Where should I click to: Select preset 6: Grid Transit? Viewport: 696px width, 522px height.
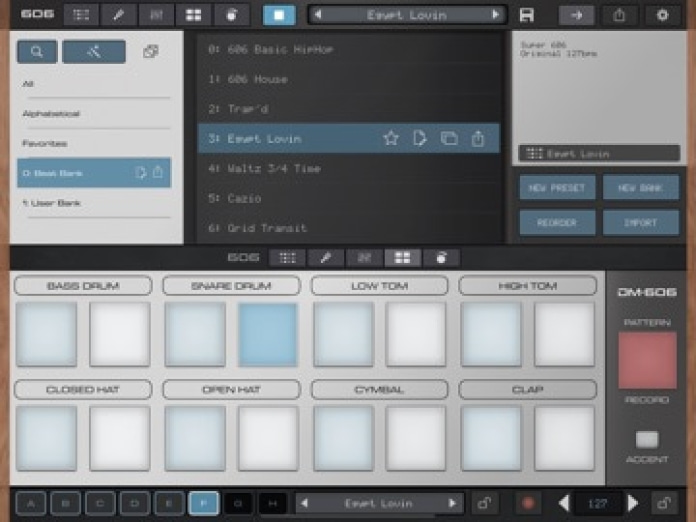(x=349, y=228)
